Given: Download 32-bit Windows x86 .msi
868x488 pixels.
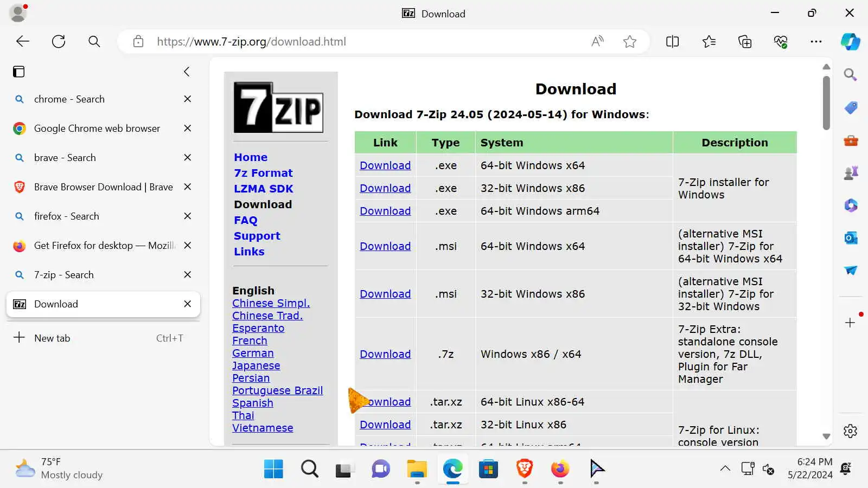Looking at the screenshot, I should [385, 294].
